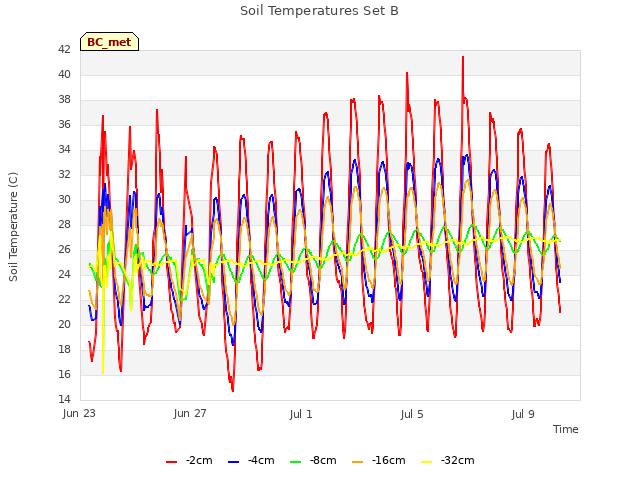Viewport: 640px width, 480px height.
Task: Click the 26 y-axis tick label
Action: [x=64, y=249]
